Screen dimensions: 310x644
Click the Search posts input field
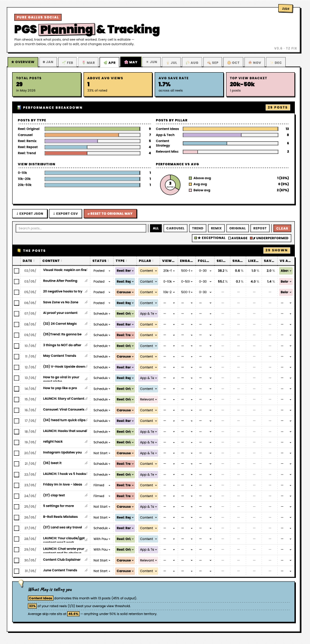[x=81, y=228]
